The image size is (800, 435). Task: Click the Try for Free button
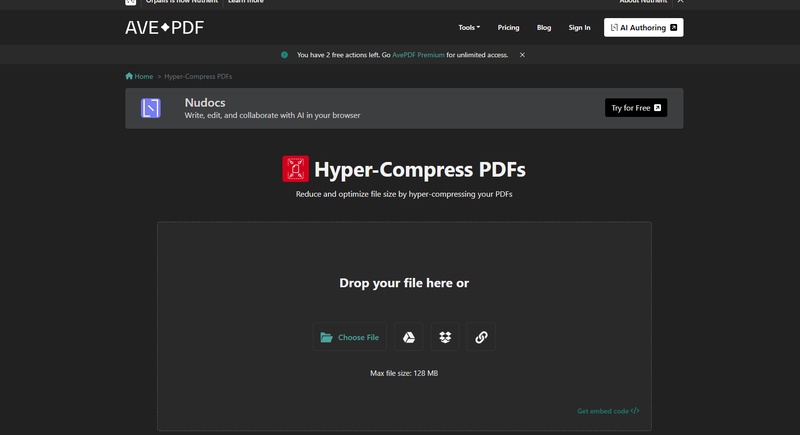pyautogui.click(x=636, y=108)
